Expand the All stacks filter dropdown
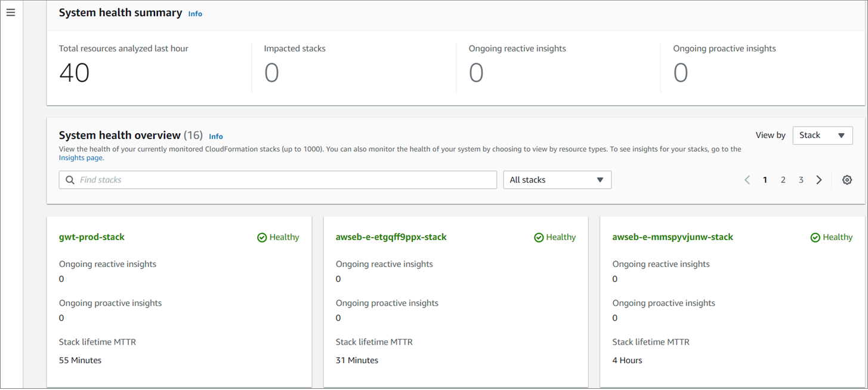 557,180
